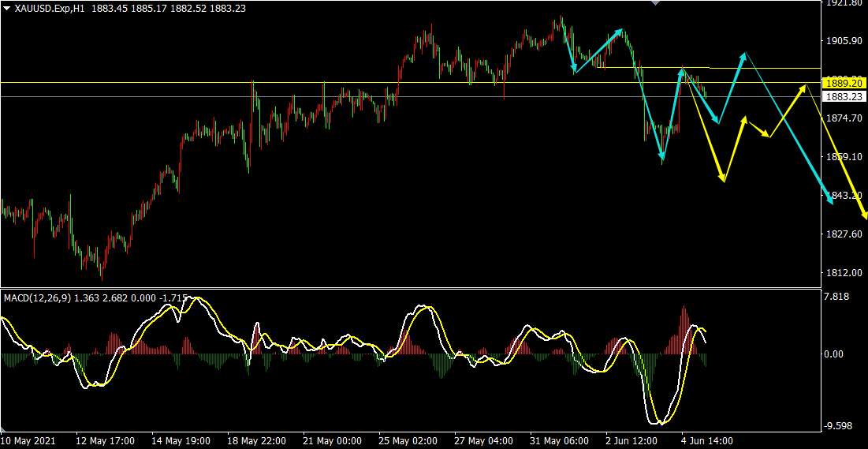Image resolution: width=868 pixels, height=449 pixels.
Task: Click the 4 Jun 14:00 time label
Action: [x=708, y=440]
